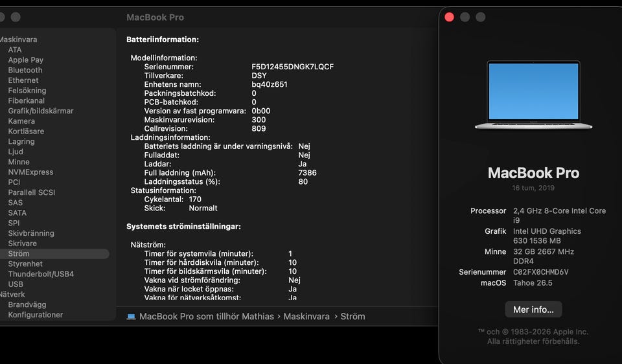The width and height of the screenshot is (622, 364).
Task: Select SATA in the sidebar
Action: pyautogui.click(x=17, y=213)
